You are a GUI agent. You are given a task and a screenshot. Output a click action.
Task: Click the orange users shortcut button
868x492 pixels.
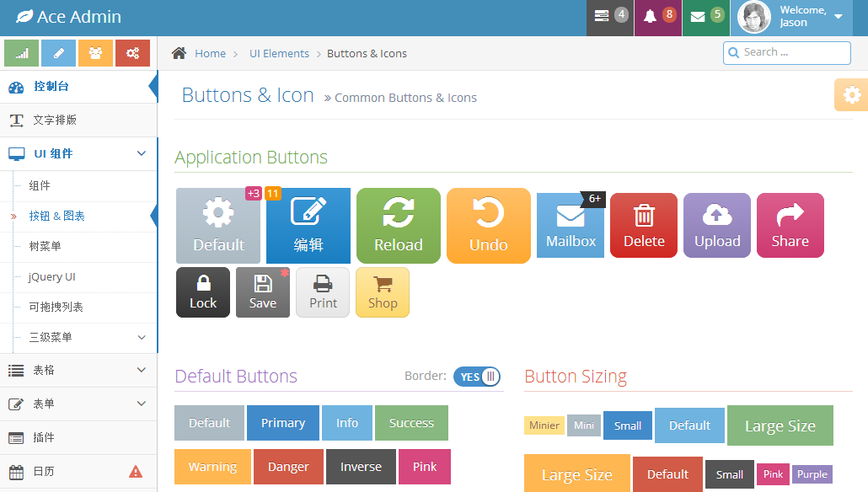pos(95,53)
